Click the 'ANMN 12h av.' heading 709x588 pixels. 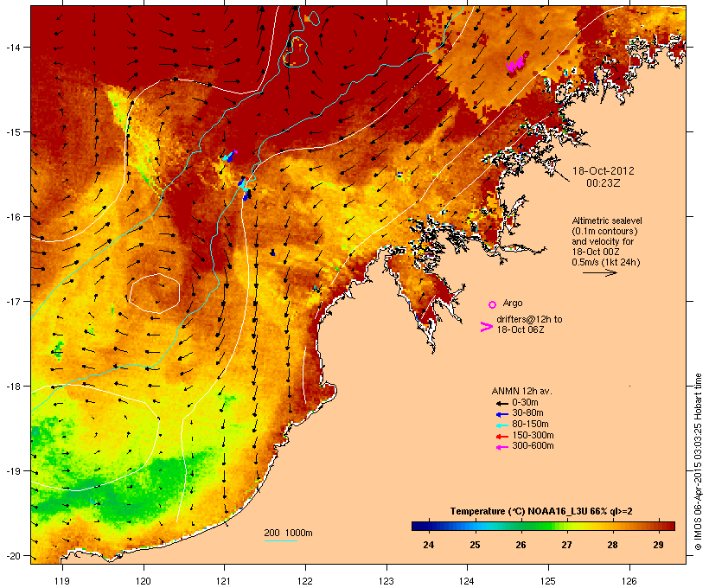[x=521, y=391]
